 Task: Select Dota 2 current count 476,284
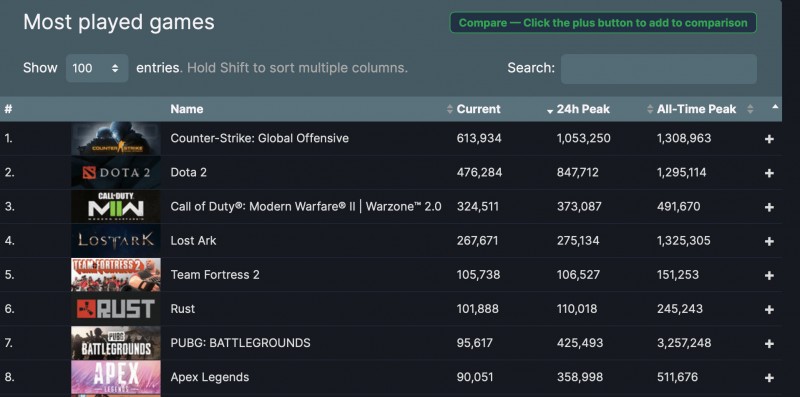[480, 172]
